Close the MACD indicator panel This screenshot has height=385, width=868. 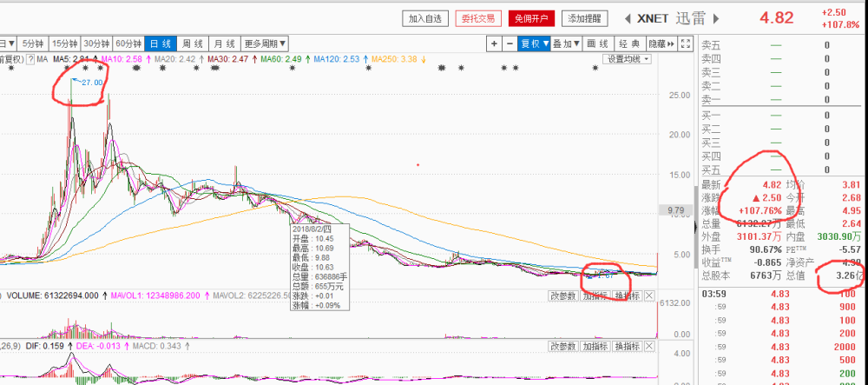(650, 347)
